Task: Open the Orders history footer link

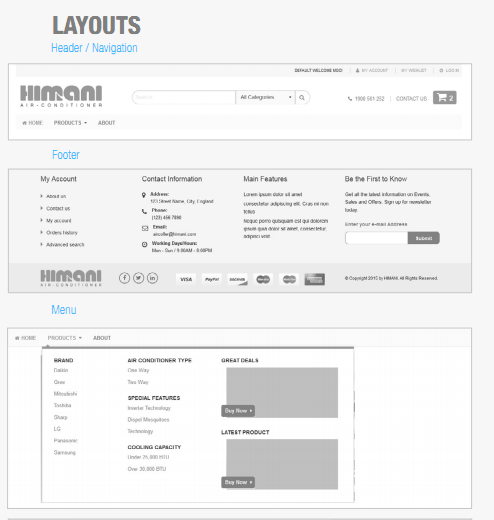Action: click(62, 232)
